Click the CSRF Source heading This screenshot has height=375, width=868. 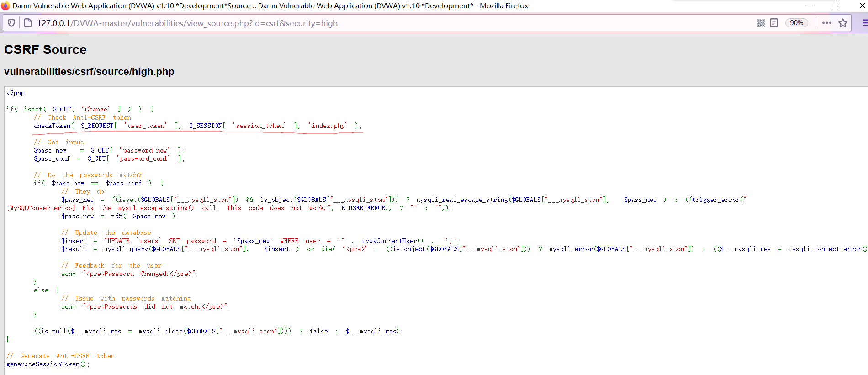click(45, 49)
